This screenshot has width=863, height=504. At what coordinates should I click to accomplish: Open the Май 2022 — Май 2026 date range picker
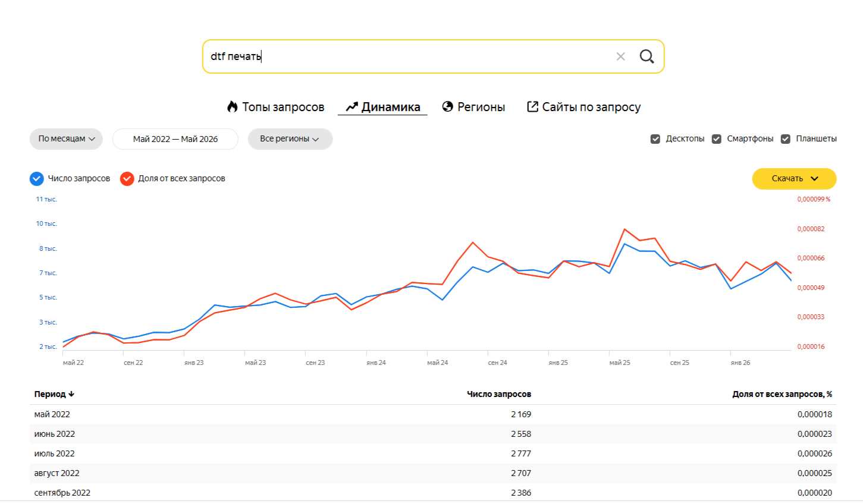[x=175, y=139]
